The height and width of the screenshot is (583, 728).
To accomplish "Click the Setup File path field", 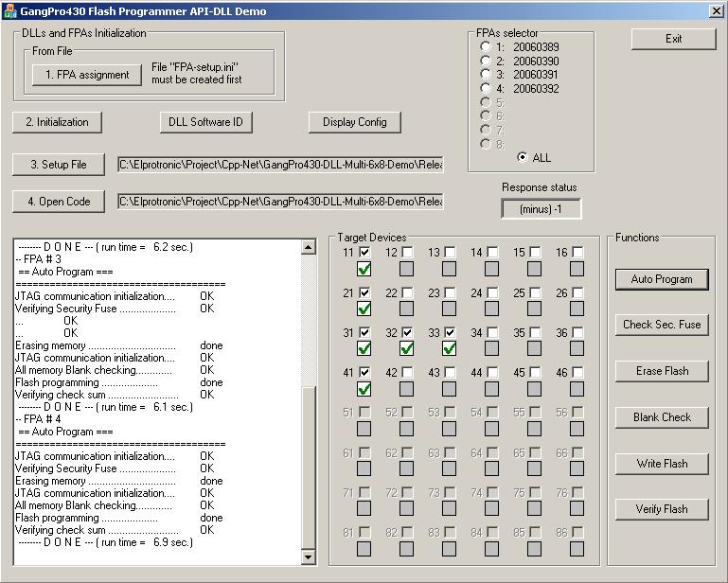I will (281, 165).
